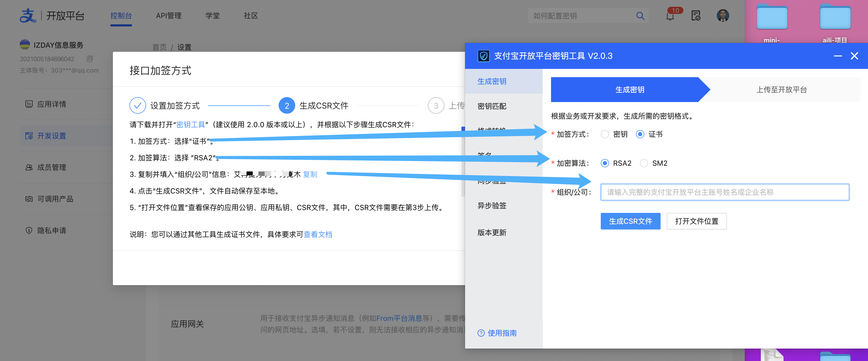The height and width of the screenshot is (361, 868).
Task: Click the 使用指南 question mark icon
Action: [481, 333]
